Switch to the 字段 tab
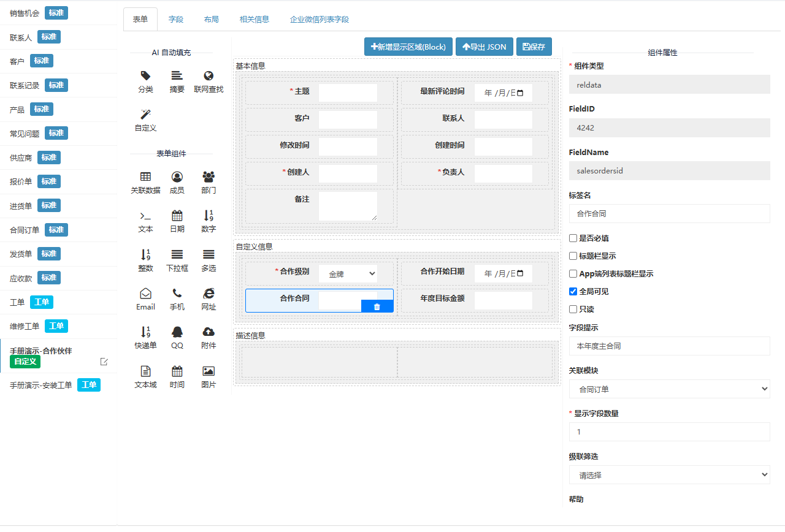 pos(176,19)
